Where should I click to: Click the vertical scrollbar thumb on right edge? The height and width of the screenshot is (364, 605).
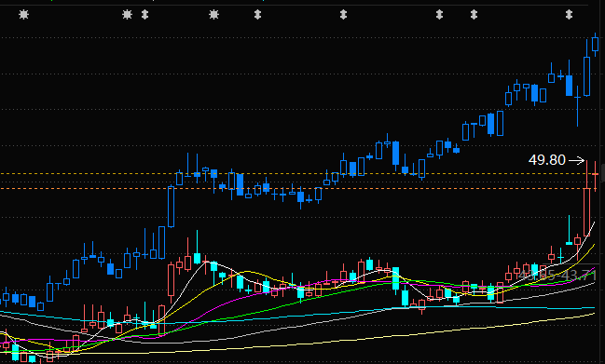[x=603, y=172]
